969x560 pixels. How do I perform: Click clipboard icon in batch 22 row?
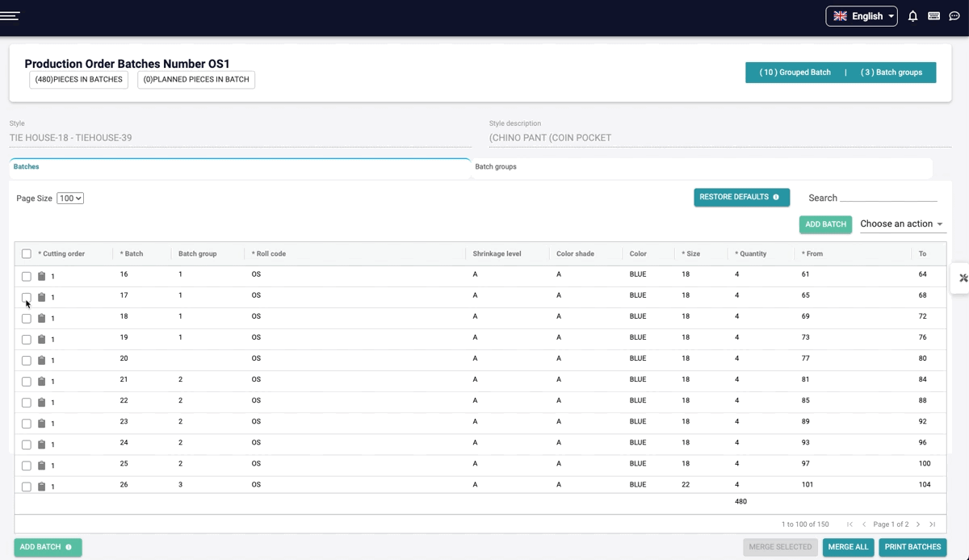pyautogui.click(x=42, y=402)
